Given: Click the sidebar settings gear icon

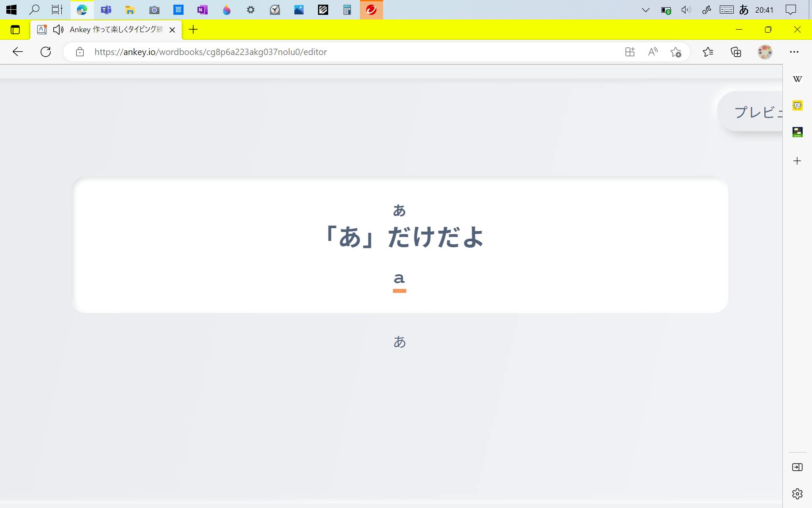Looking at the screenshot, I should pyautogui.click(x=797, y=494).
